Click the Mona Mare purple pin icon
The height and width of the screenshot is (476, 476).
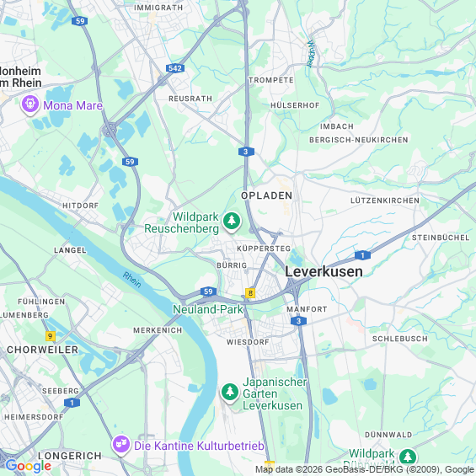pyautogui.click(x=30, y=105)
